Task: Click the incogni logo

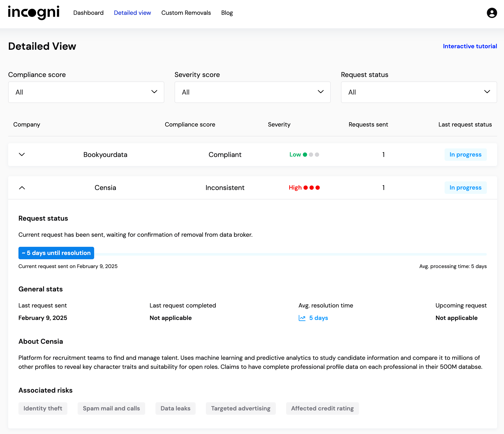Action: [34, 13]
